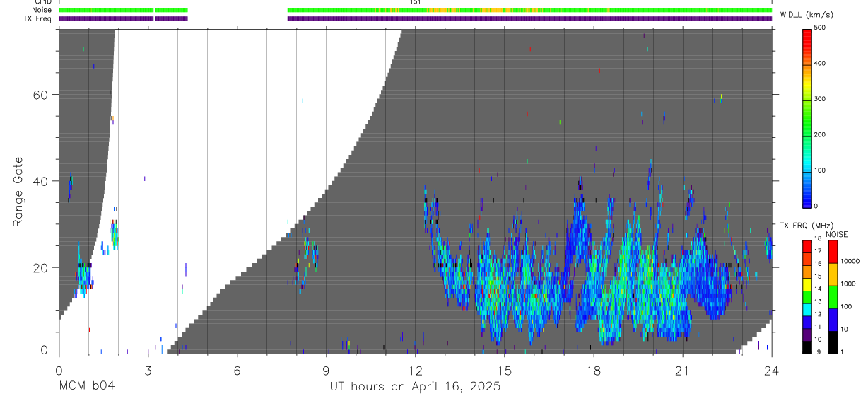The height and width of the screenshot is (401, 868).
Task: Click the green Noise indicator strip at top
Action: 416,10
